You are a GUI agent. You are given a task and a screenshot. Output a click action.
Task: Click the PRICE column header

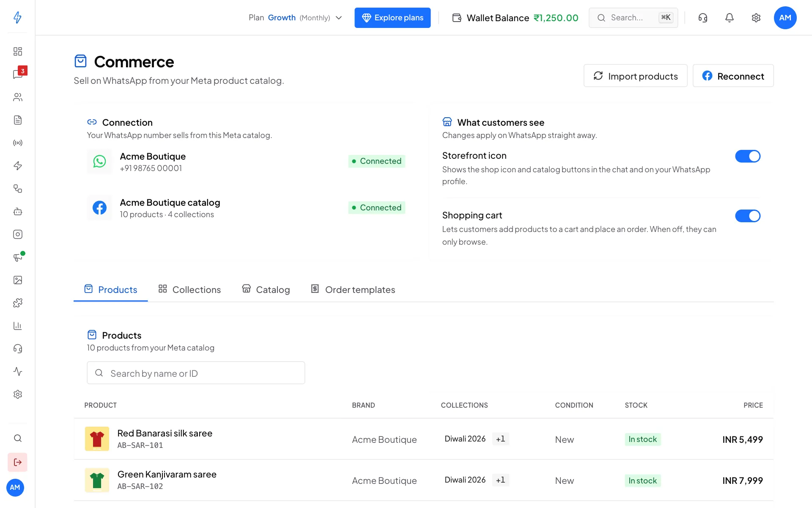(753, 405)
